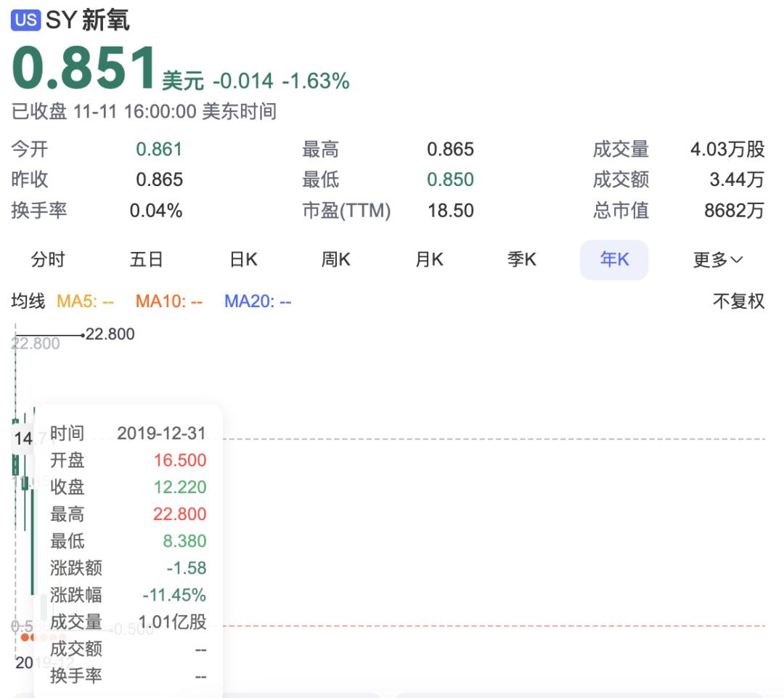Click the tooltip 开盘 value 16.500
This screenshot has height=698, width=784.
click(x=180, y=460)
